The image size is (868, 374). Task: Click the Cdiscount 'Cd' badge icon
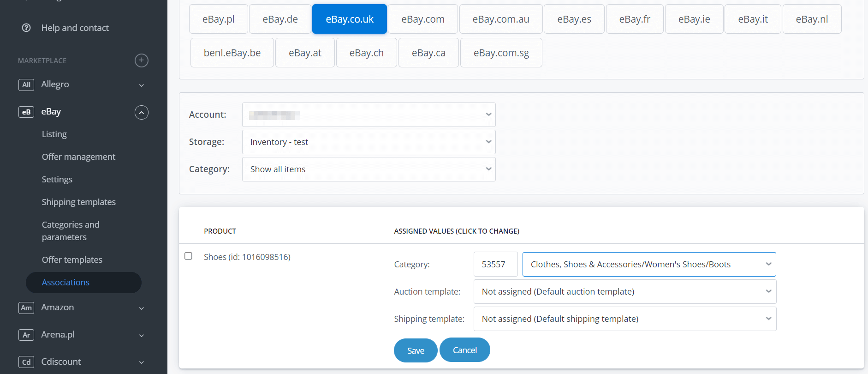coord(26,362)
